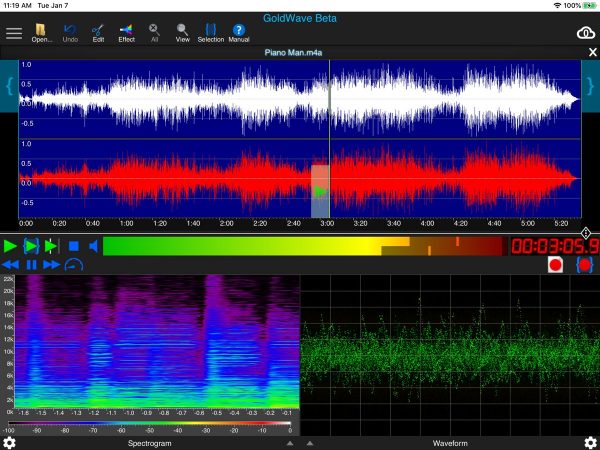Fast forward with double right arrows
Viewport: 600px width, 450px height.
point(52,265)
